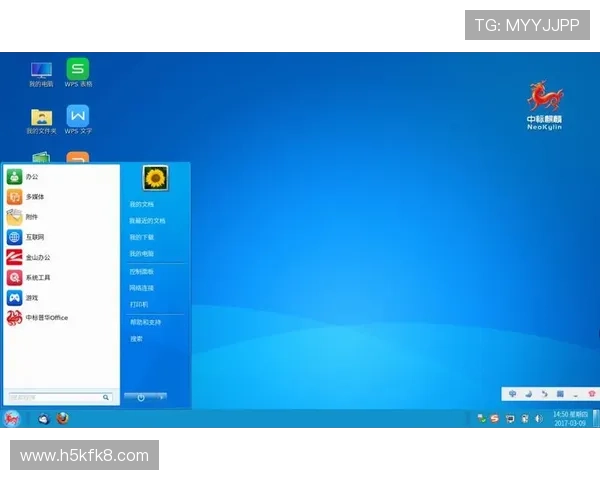Image resolution: width=600 pixels, height=480 pixels.
Task: Click the Sogou input tray icon
Action: click(x=494, y=418)
